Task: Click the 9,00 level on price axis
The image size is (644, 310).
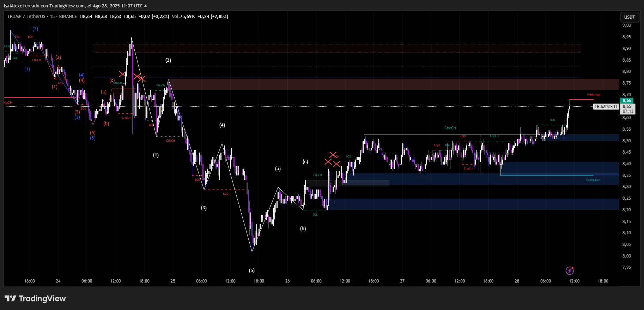Action: click(x=626, y=25)
